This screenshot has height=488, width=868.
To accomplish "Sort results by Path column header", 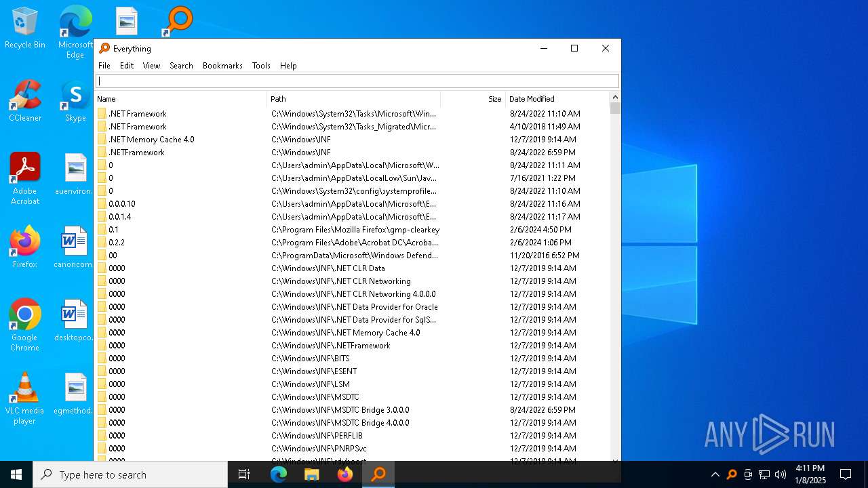I will tap(354, 99).
